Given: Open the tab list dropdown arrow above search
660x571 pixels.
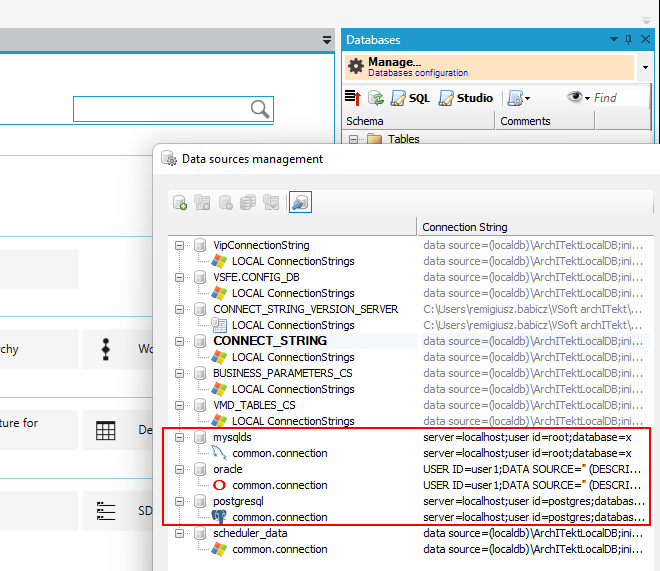Looking at the screenshot, I should tap(327, 40).
